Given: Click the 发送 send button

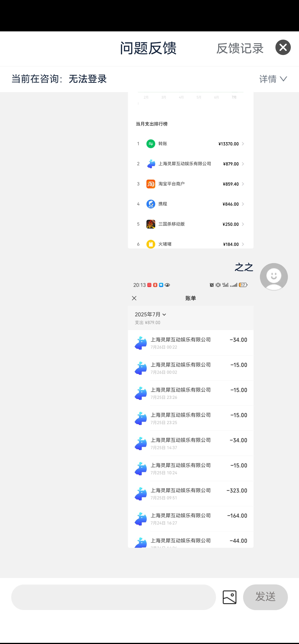Looking at the screenshot, I should tap(265, 597).
